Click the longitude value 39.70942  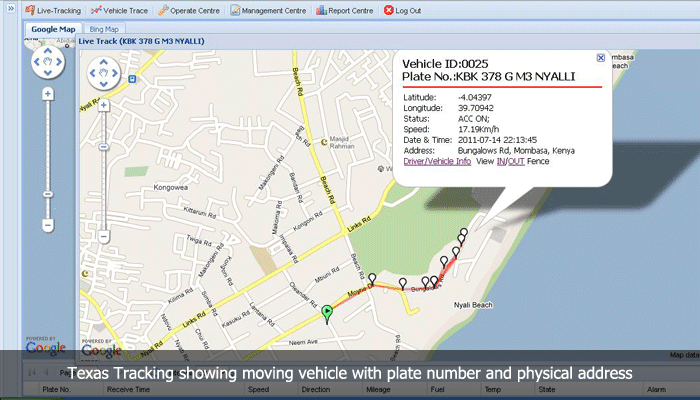[x=475, y=108]
